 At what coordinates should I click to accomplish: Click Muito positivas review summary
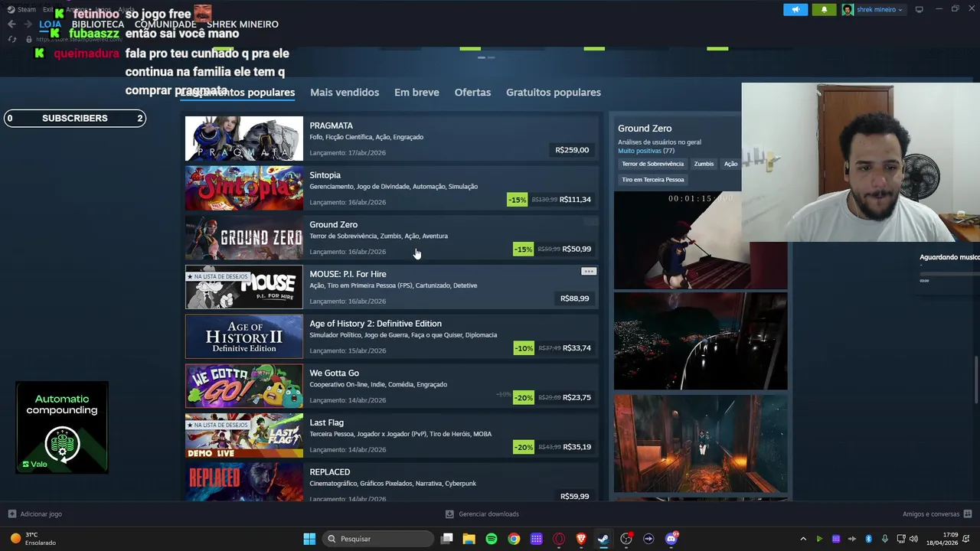639,152
